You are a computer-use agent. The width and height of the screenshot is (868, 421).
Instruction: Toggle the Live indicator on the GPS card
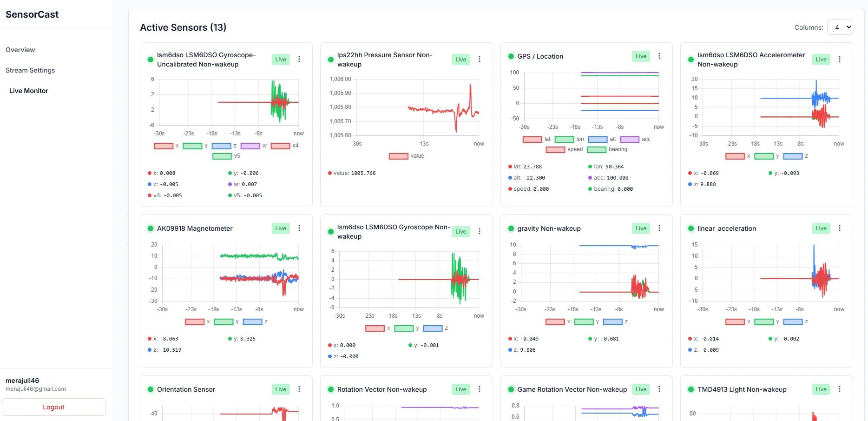pyautogui.click(x=640, y=56)
